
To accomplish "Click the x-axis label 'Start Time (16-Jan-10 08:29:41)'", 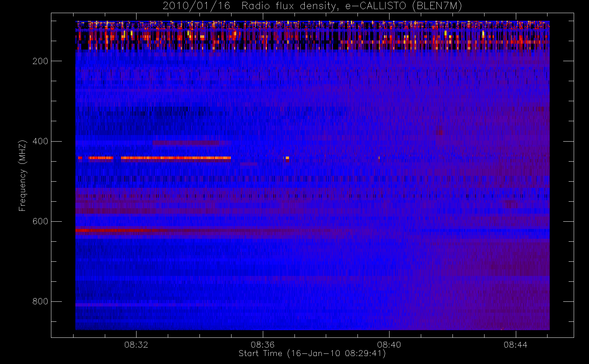I will tap(312, 353).
